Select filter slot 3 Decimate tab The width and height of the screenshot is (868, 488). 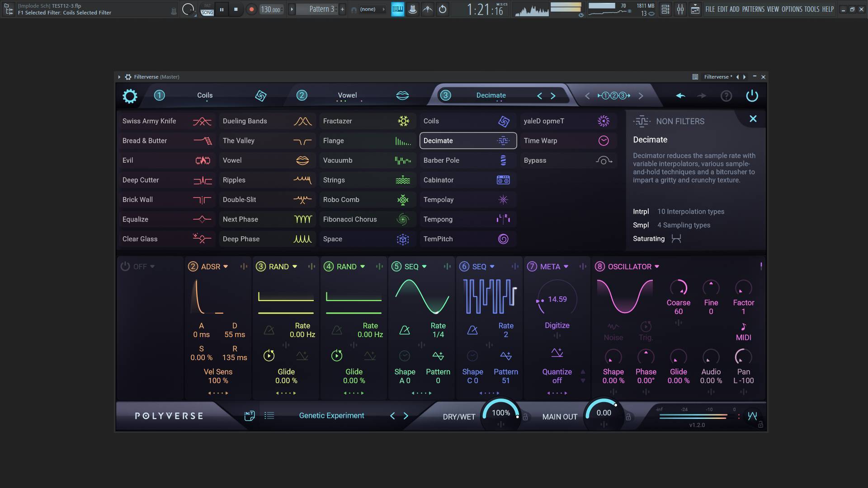pyautogui.click(x=491, y=95)
